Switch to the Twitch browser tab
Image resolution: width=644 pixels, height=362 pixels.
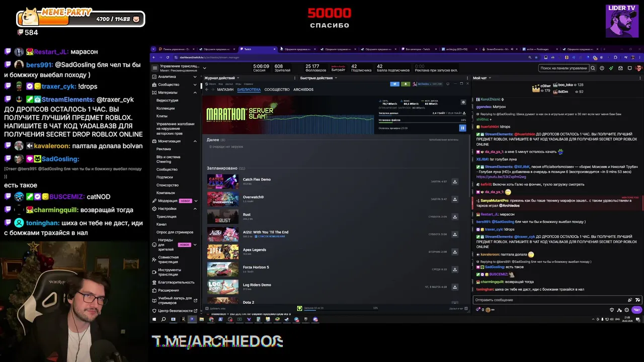[259, 49]
